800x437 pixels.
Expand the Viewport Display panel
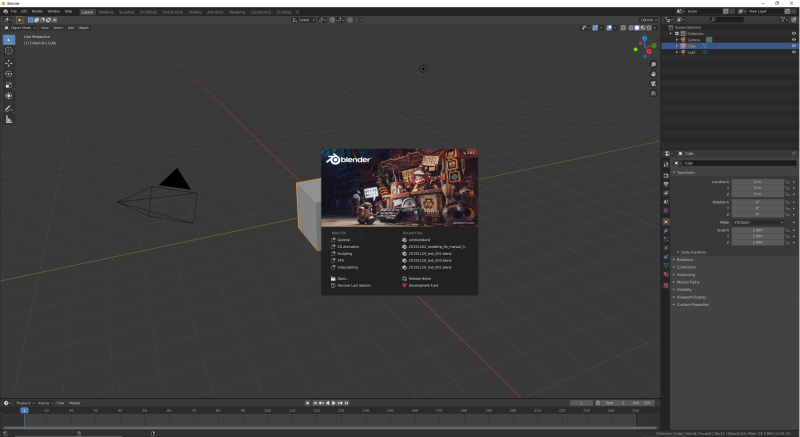coord(691,297)
